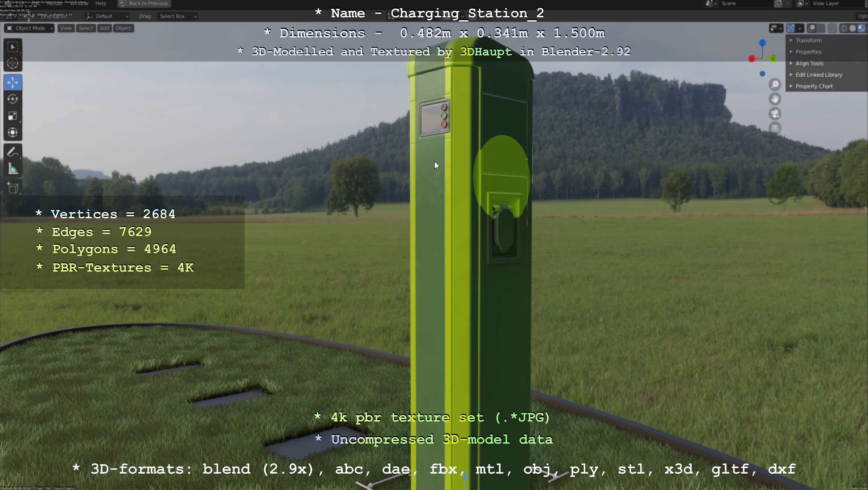Pick the Measure tool
This screenshot has width=868, height=490.
coord(13,169)
